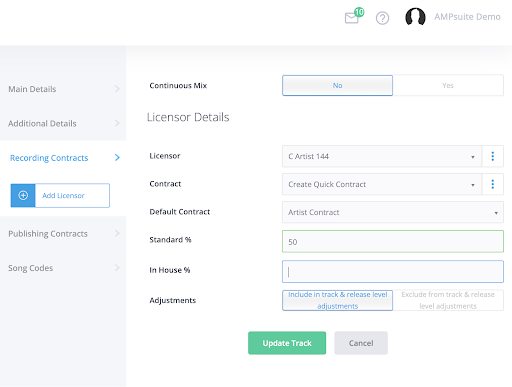Click into the In House % input field
Screen dimensions: 512x387
coord(393,271)
